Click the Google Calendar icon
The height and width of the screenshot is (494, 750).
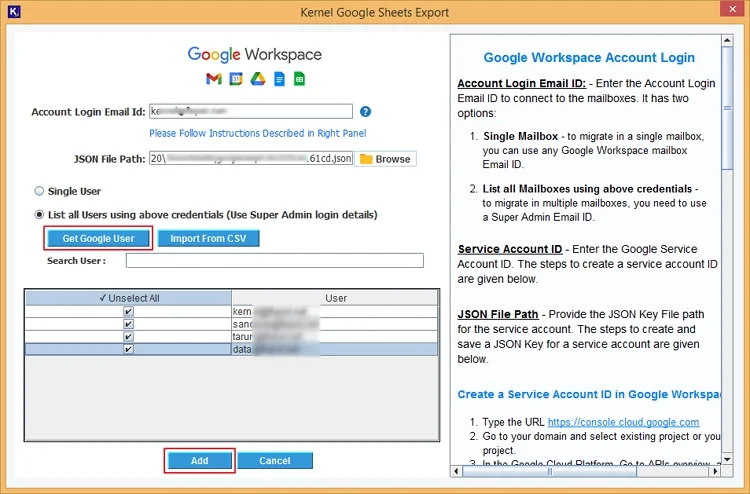tap(235, 79)
